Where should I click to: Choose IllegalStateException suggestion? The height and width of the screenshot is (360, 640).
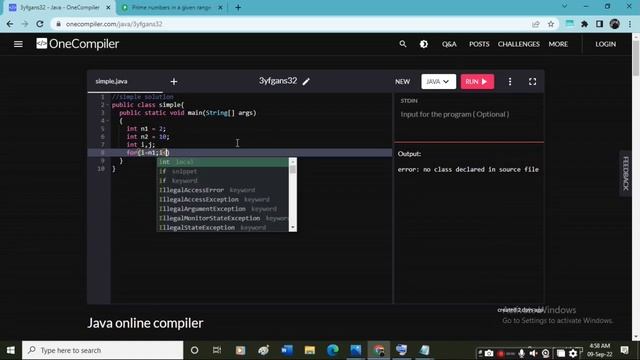coord(223,228)
